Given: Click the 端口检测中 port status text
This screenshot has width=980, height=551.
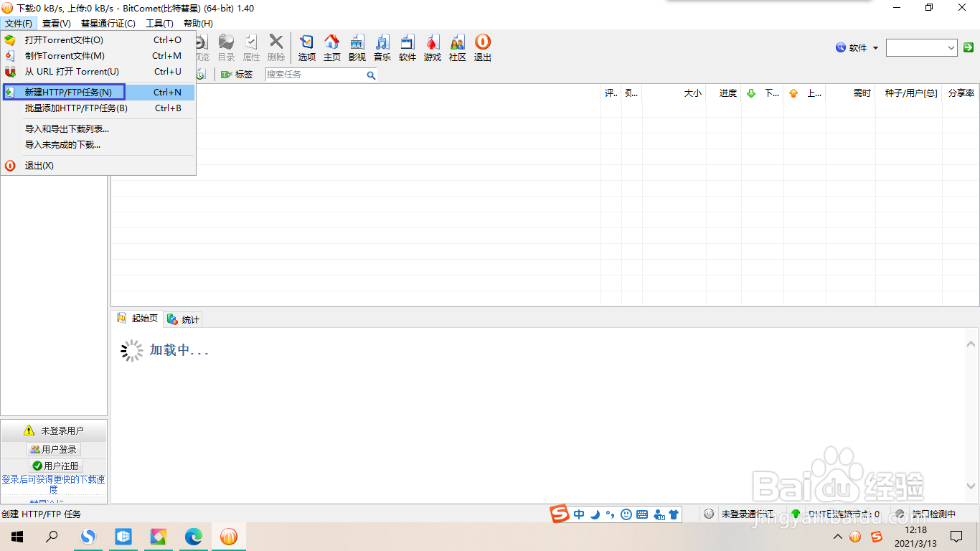Looking at the screenshot, I should (934, 514).
